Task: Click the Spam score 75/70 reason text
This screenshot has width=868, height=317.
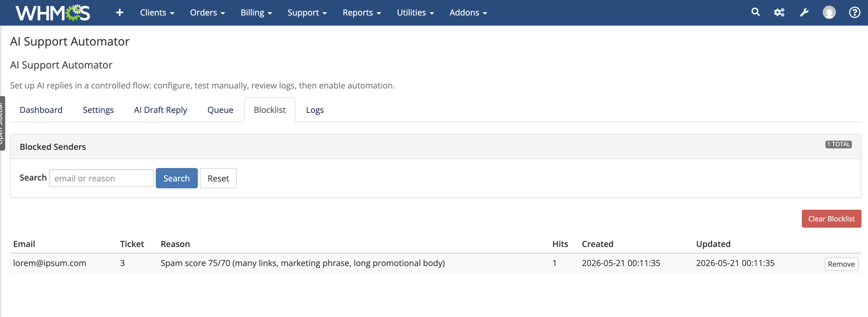Action: point(303,263)
